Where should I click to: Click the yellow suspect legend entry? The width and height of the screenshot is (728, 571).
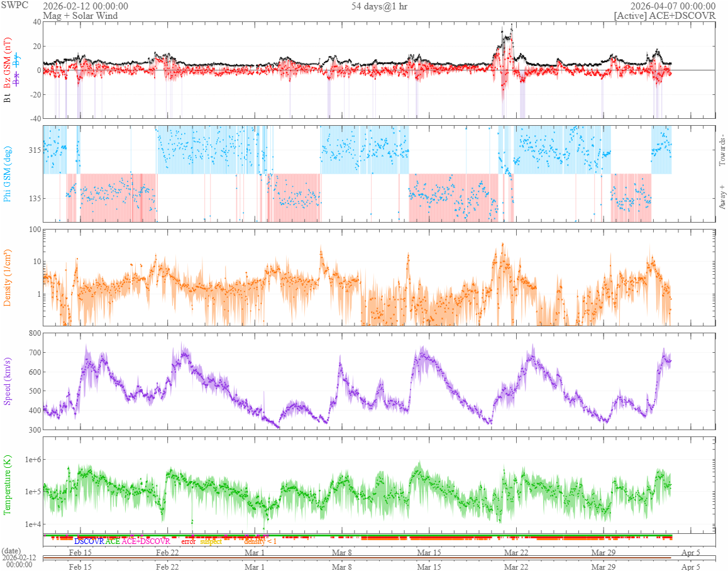coord(211,541)
